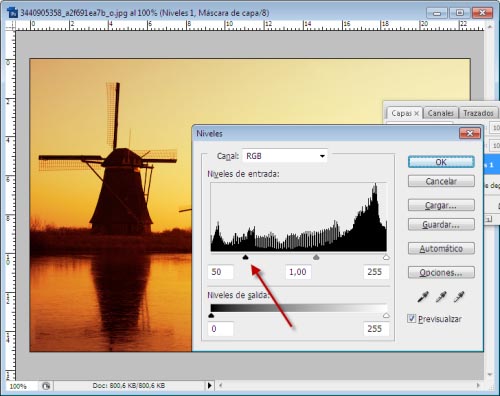Close the Niveles dialog

470,133
